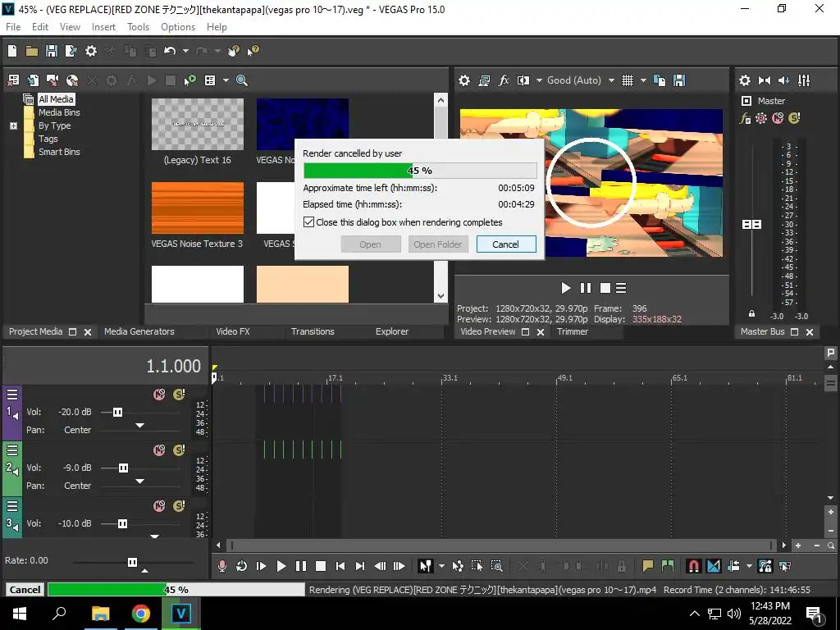Mute track 1 audio
Viewport: 840px width, 630px height.
pyautogui.click(x=159, y=395)
